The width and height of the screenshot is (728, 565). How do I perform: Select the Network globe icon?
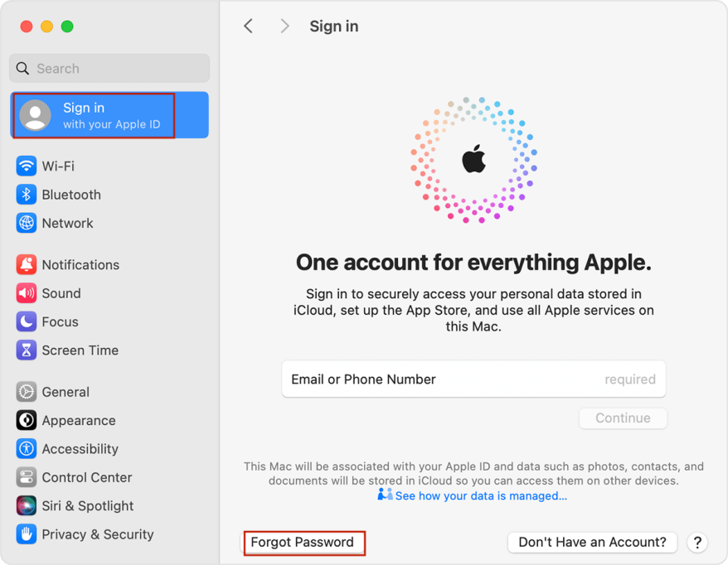[27, 223]
